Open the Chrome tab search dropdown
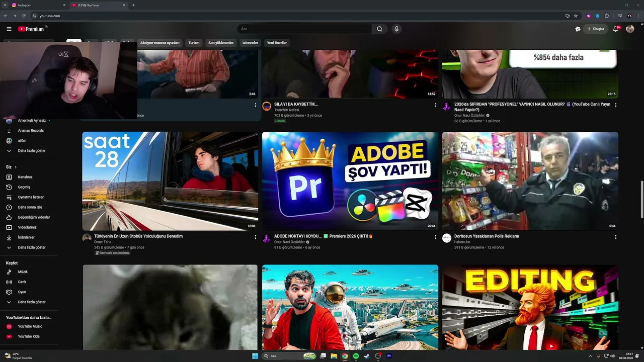This screenshot has width=644, height=362. pyautogui.click(x=5, y=5)
